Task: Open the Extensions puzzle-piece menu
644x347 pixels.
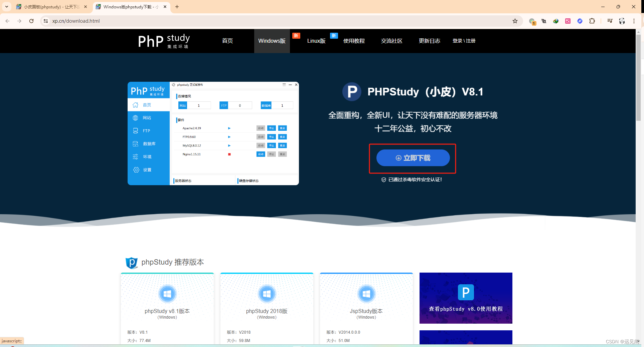Action: tap(592, 21)
